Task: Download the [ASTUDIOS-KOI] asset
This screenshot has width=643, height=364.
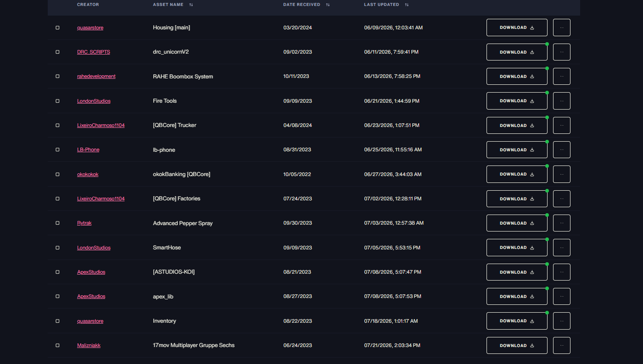Action: [517, 272]
